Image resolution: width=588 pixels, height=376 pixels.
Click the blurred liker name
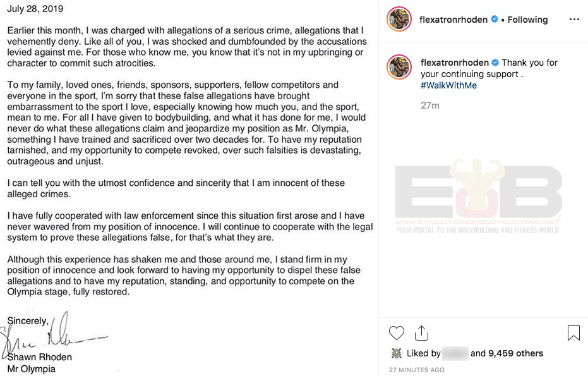[x=455, y=353]
